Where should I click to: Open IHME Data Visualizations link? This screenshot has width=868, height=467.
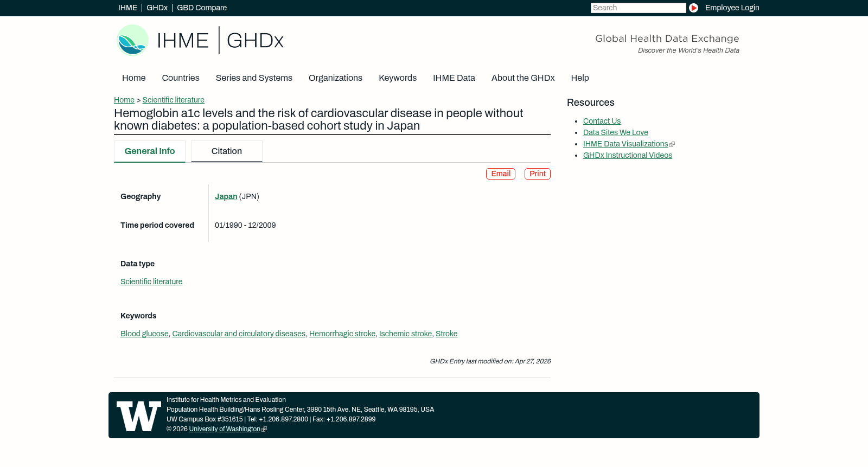(x=626, y=144)
